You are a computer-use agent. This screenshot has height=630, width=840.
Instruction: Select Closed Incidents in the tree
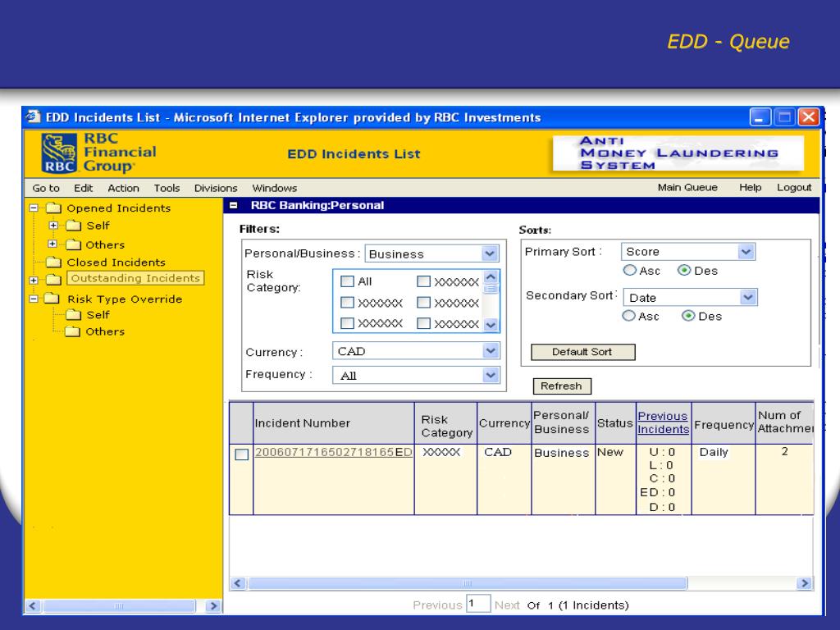point(116,262)
